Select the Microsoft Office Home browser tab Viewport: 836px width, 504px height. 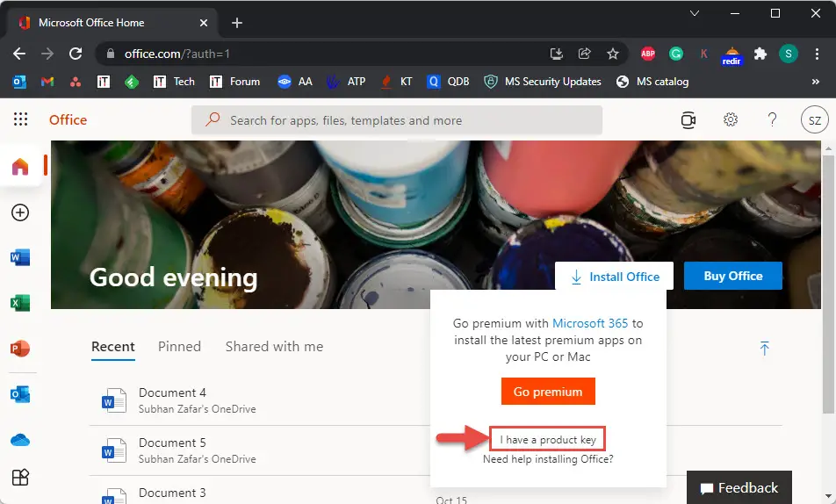(111, 23)
